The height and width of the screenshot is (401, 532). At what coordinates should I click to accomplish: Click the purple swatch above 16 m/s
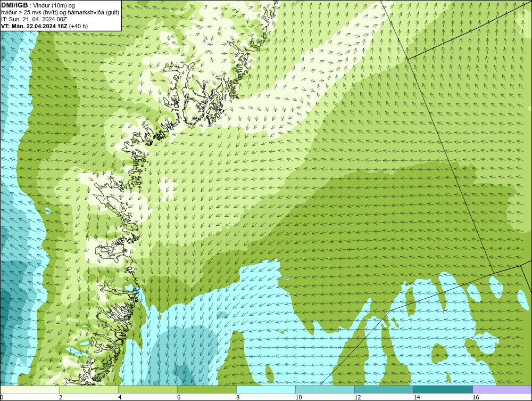click(x=502, y=389)
